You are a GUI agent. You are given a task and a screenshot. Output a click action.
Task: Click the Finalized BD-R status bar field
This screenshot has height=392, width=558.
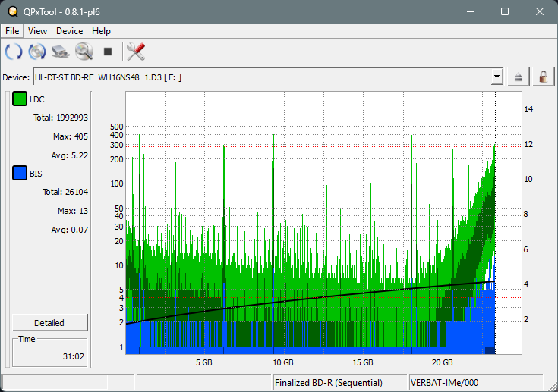(339, 382)
